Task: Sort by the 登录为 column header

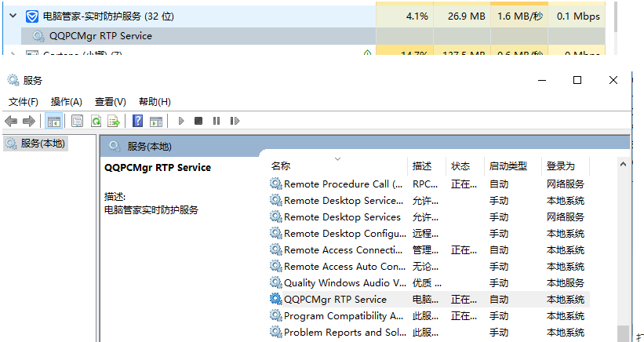Action: [566, 166]
